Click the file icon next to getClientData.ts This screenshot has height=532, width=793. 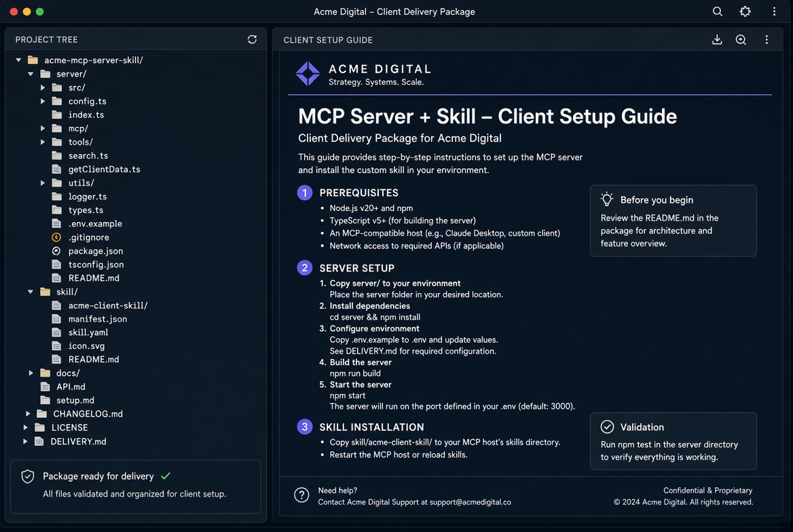click(x=56, y=170)
